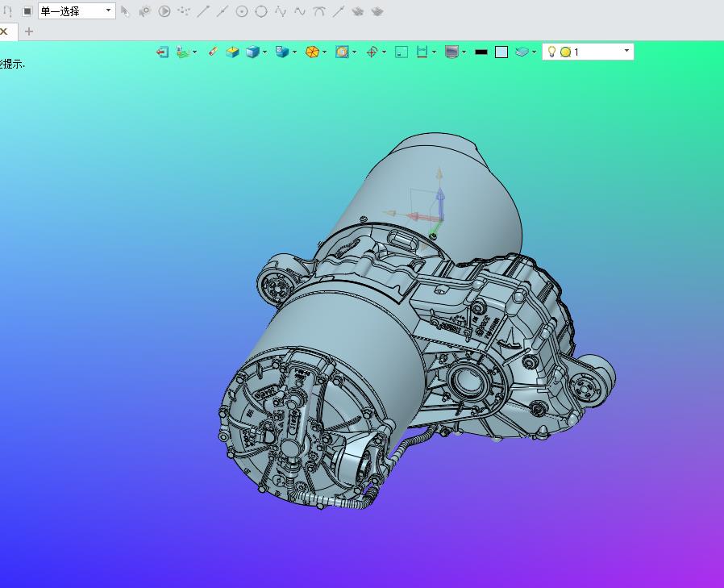This screenshot has height=588, width=724.
Task: Click the small green framed square icon
Action: 402,52
